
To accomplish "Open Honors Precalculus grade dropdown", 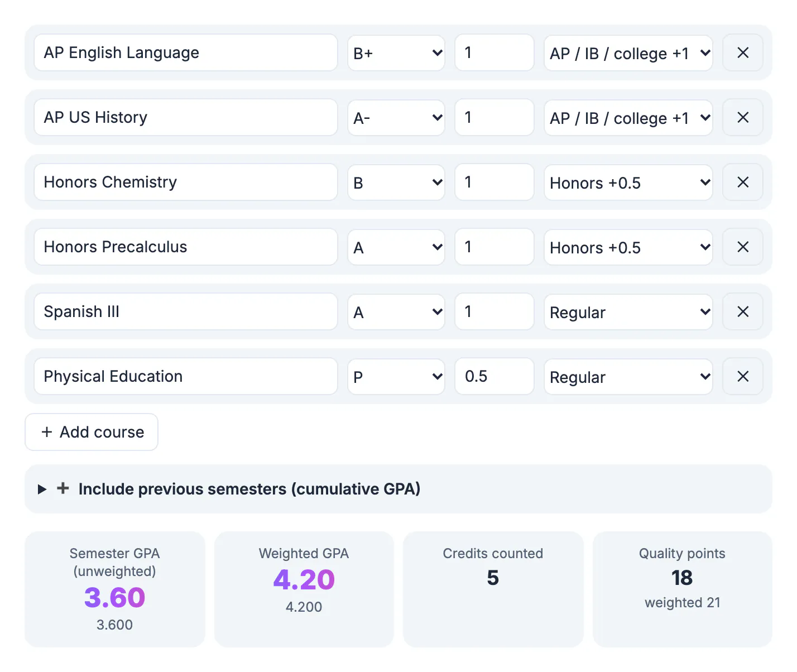I will (396, 247).
